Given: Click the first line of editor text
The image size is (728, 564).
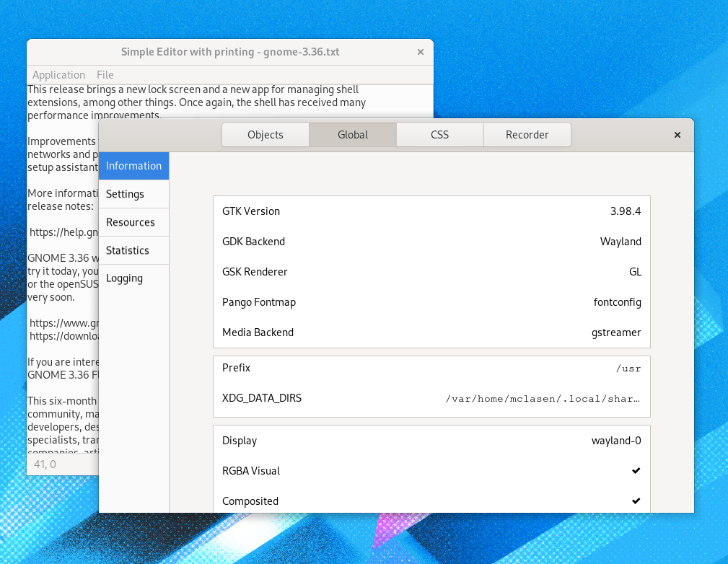Looking at the screenshot, I should point(193,89).
